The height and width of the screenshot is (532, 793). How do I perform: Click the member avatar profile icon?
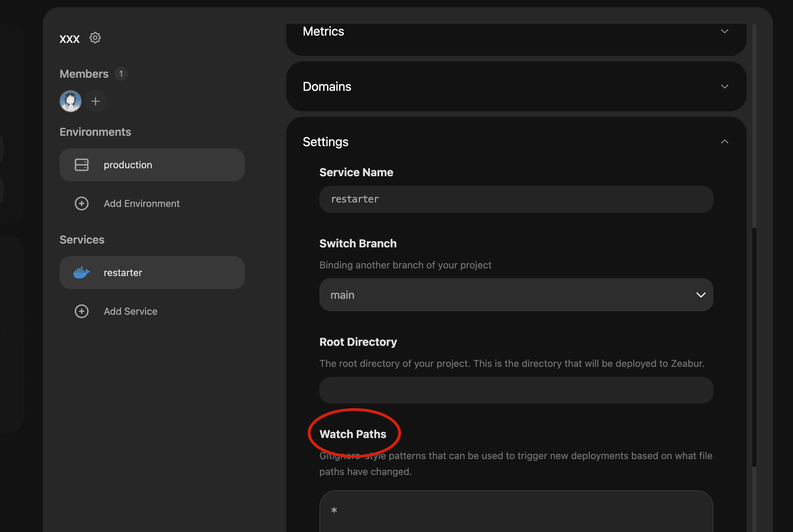[70, 100]
